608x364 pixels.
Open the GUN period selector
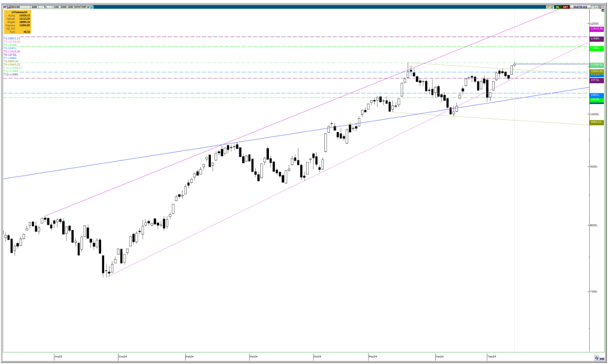[34, 7]
